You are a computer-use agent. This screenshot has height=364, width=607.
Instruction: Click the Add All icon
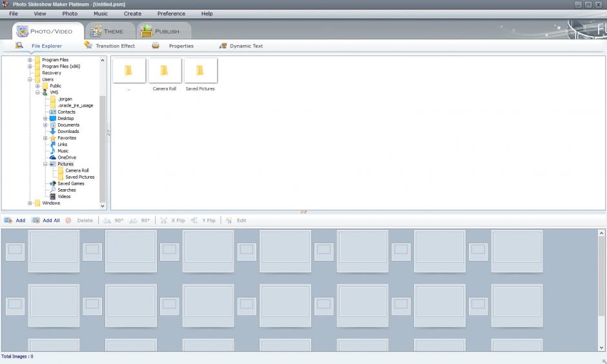36,220
